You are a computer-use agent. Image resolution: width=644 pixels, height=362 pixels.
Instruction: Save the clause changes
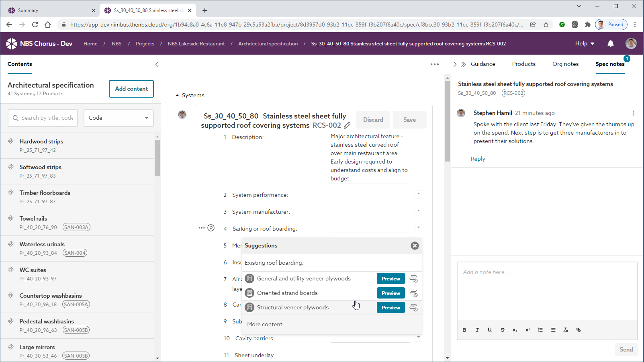[x=409, y=120]
